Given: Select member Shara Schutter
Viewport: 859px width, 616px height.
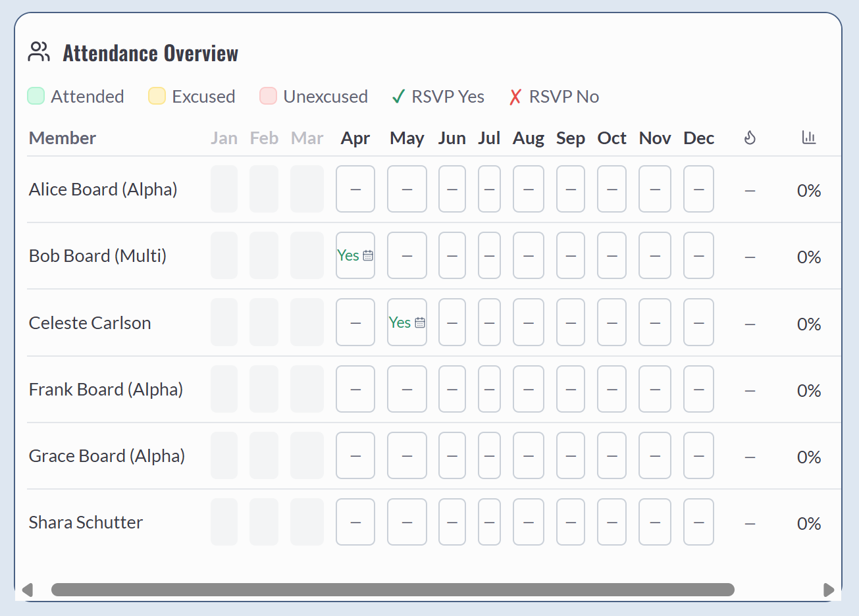Looking at the screenshot, I should (x=86, y=522).
